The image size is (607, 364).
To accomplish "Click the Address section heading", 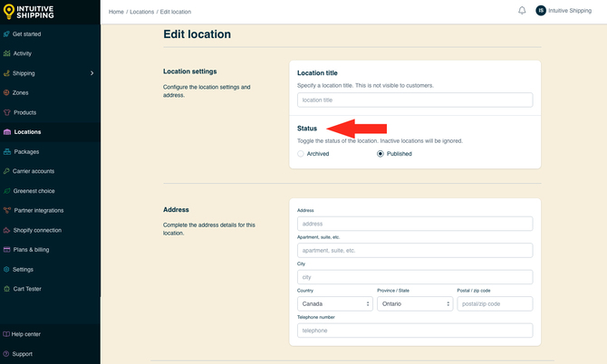I will pyautogui.click(x=176, y=210).
